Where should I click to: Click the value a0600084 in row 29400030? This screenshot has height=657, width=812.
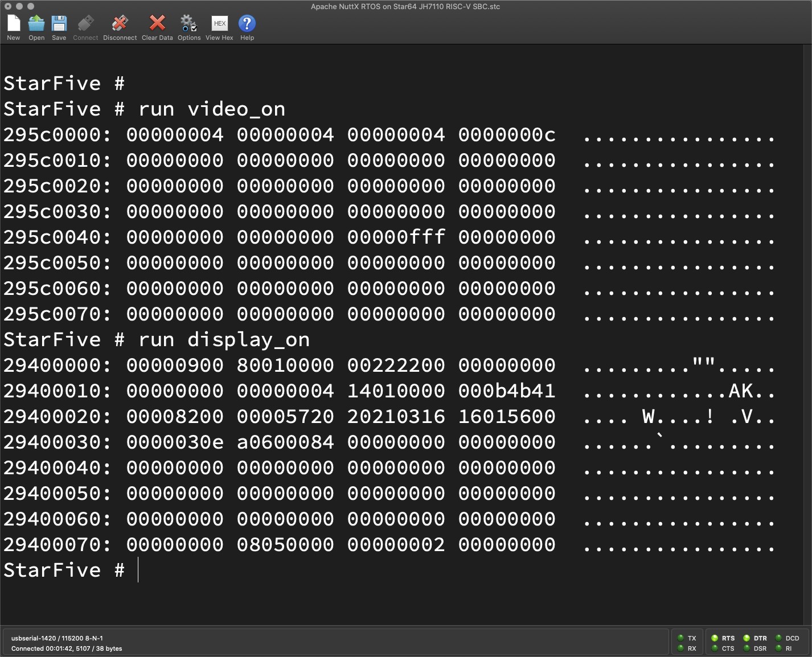tap(285, 442)
